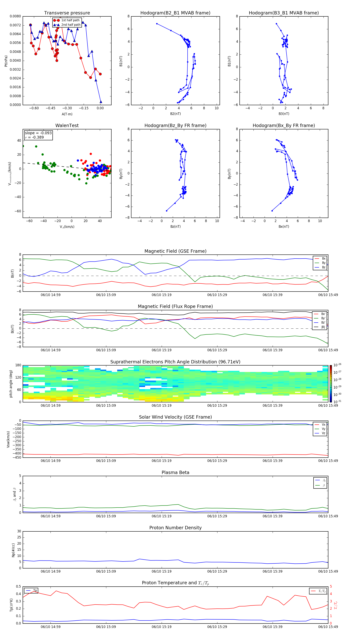Click the "A(T·m)" x-axis label
The image size is (351, 644).
pos(67,114)
